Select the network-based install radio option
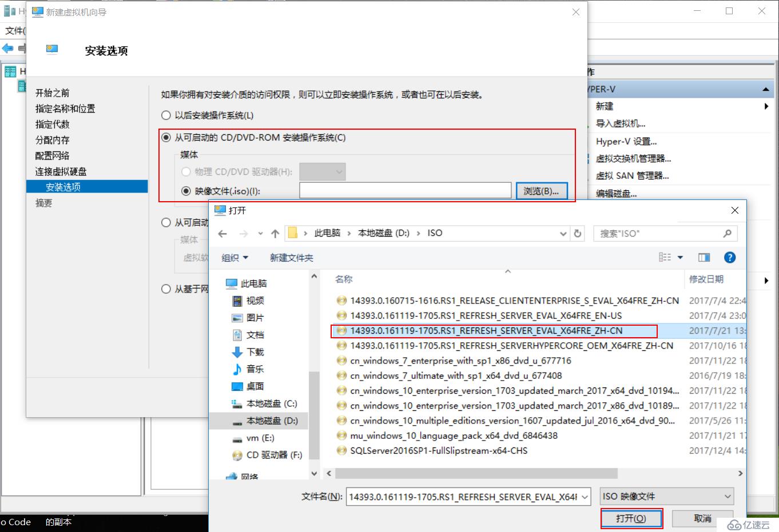This screenshot has width=779, height=532. pyautogui.click(x=166, y=289)
